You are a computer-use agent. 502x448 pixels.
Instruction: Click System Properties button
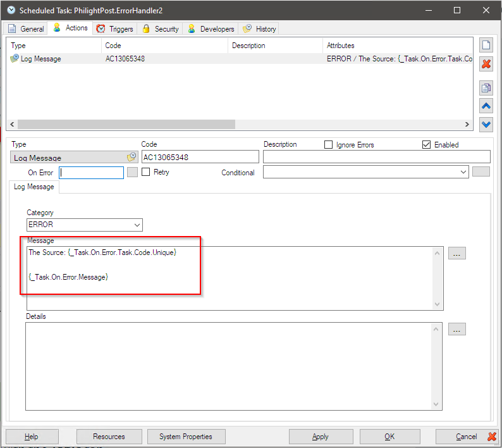pos(186,437)
